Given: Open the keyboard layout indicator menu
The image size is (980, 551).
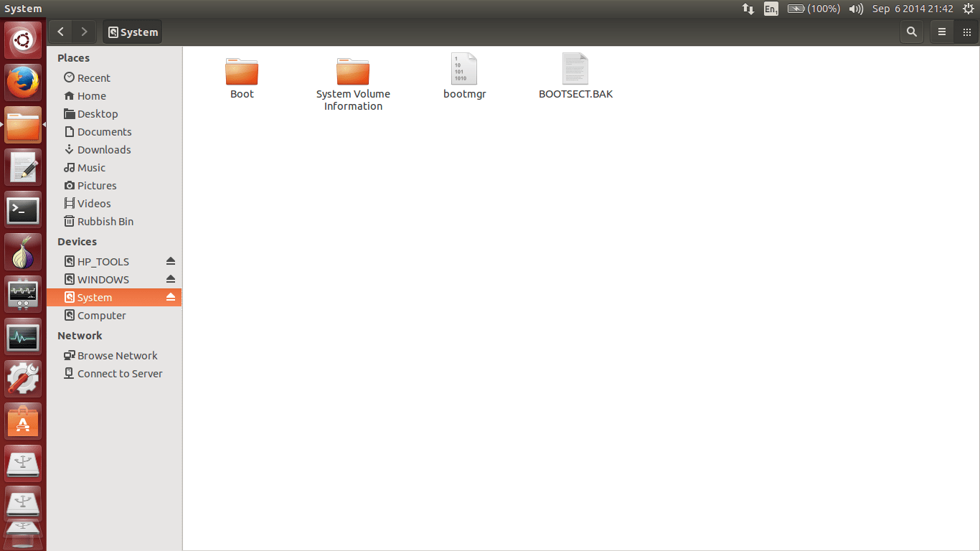Looking at the screenshot, I should (771, 9).
